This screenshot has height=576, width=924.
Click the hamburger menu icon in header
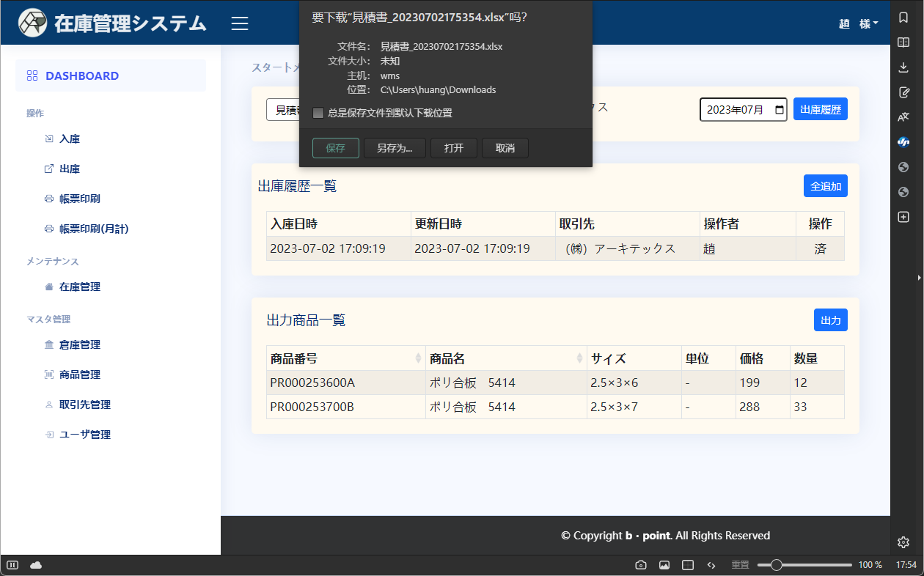point(240,23)
